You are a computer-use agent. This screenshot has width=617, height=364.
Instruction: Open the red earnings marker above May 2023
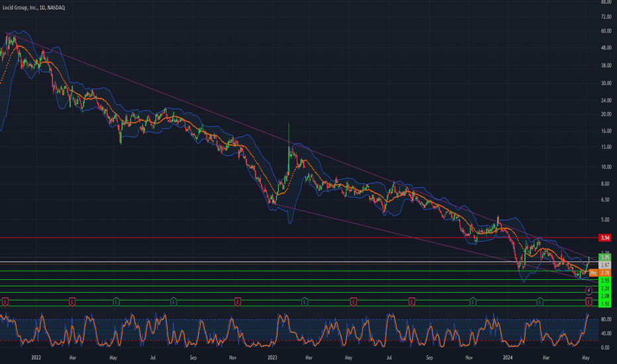point(354,302)
